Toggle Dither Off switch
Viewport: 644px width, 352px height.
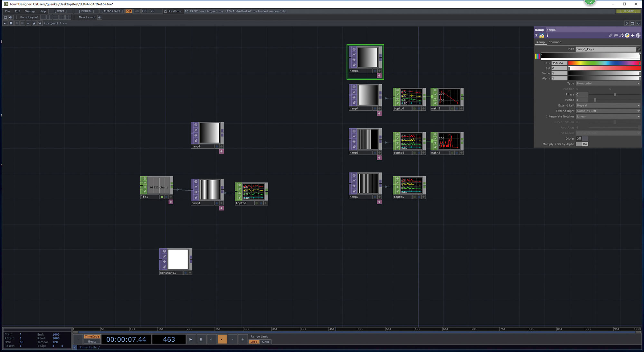click(582, 139)
